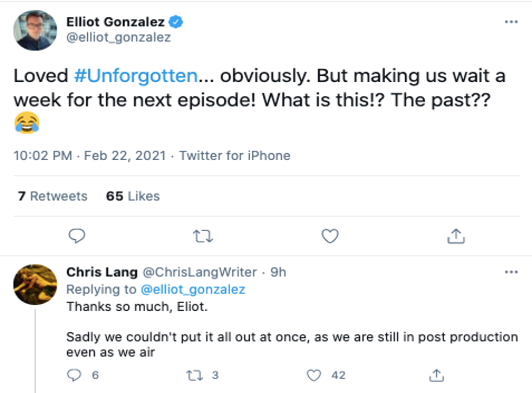
Task: Open Elliot Gonzalez's profile picture
Action: [x=35, y=30]
